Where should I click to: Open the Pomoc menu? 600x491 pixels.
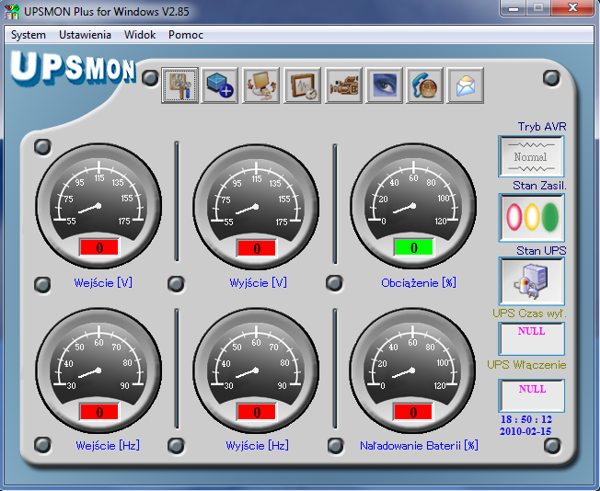pyautogui.click(x=186, y=35)
